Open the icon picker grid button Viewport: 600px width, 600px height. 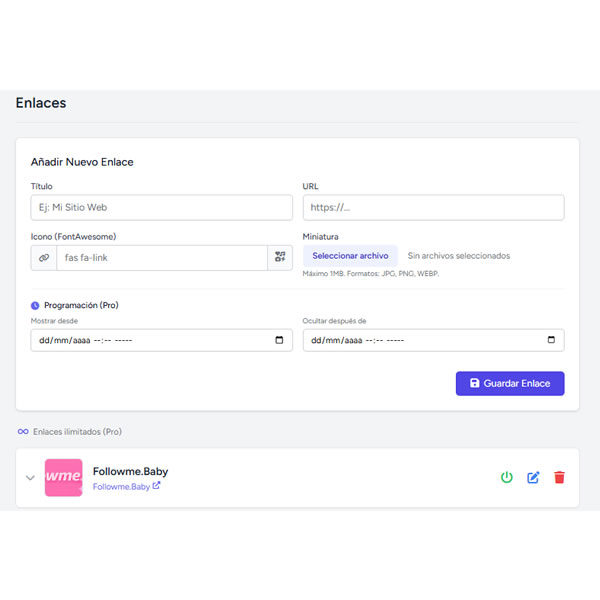280,257
